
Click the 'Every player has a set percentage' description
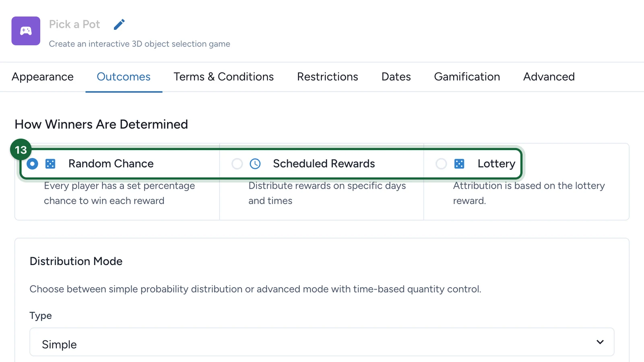pyautogui.click(x=120, y=193)
